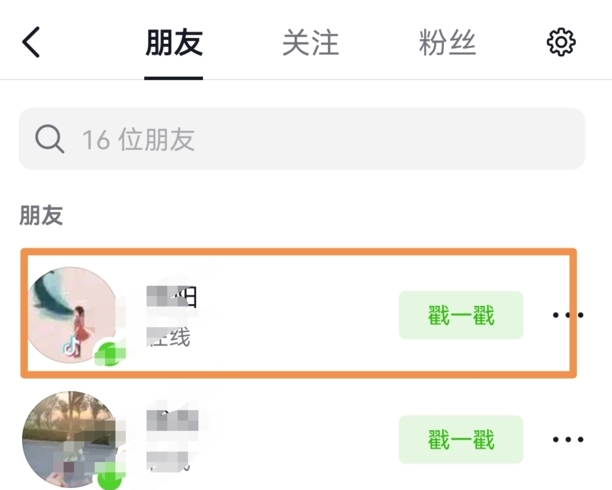
Task: Tap the back arrow icon
Action: (x=31, y=42)
